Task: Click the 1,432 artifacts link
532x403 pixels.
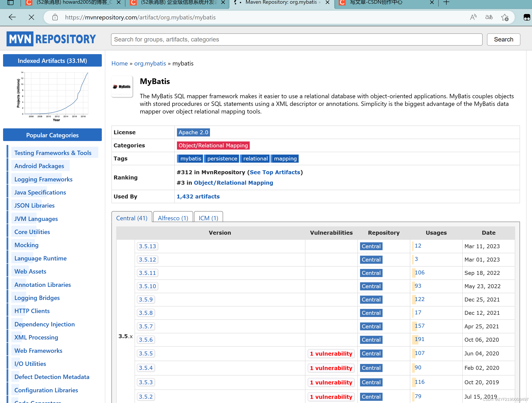Action: (198, 196)
